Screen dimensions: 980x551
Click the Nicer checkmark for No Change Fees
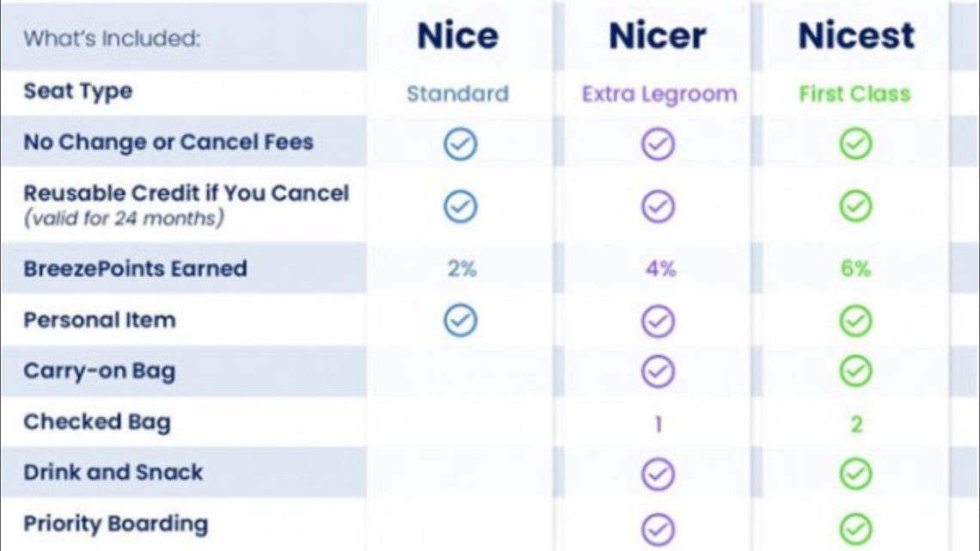(x=658, y=144)
